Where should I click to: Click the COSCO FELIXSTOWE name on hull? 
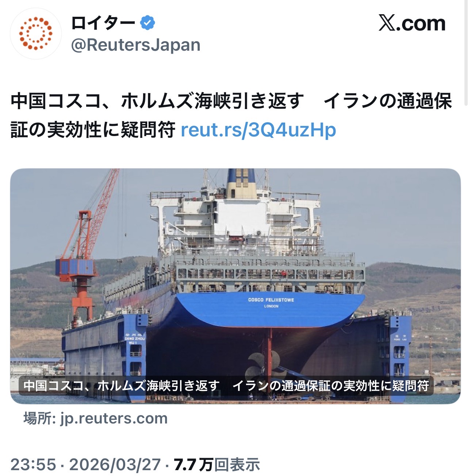click(271, 300)
